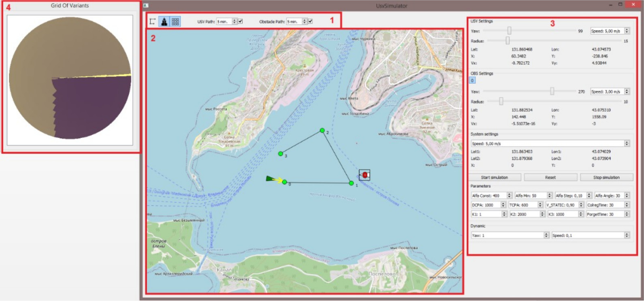Screen dimensions: 644x301
Task: Select the path drawing tool icon
Action: point(153,21)
